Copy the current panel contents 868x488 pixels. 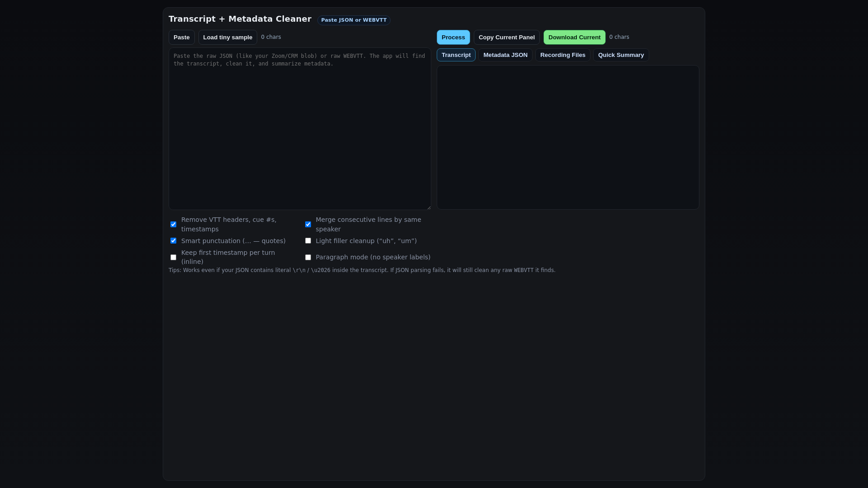pos(506,38)
